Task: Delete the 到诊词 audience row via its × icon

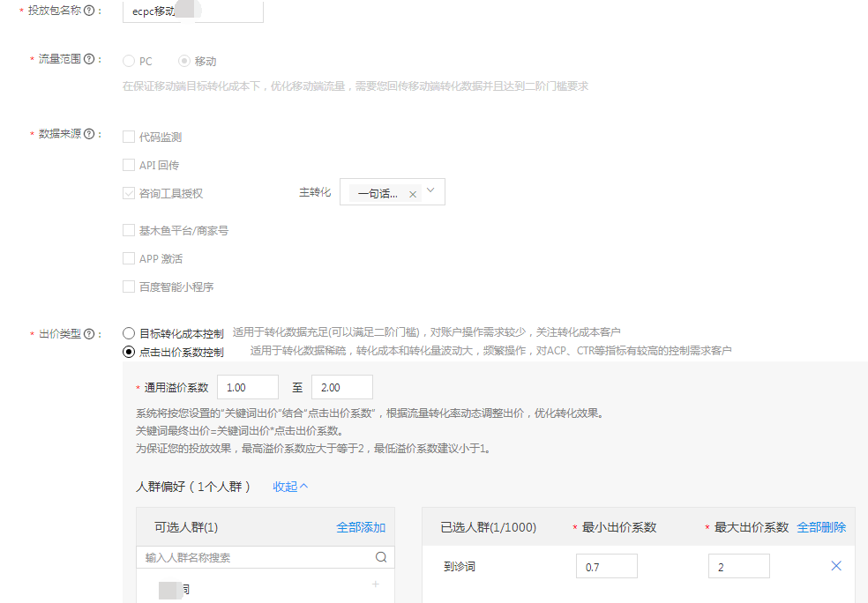Action: 836,565
